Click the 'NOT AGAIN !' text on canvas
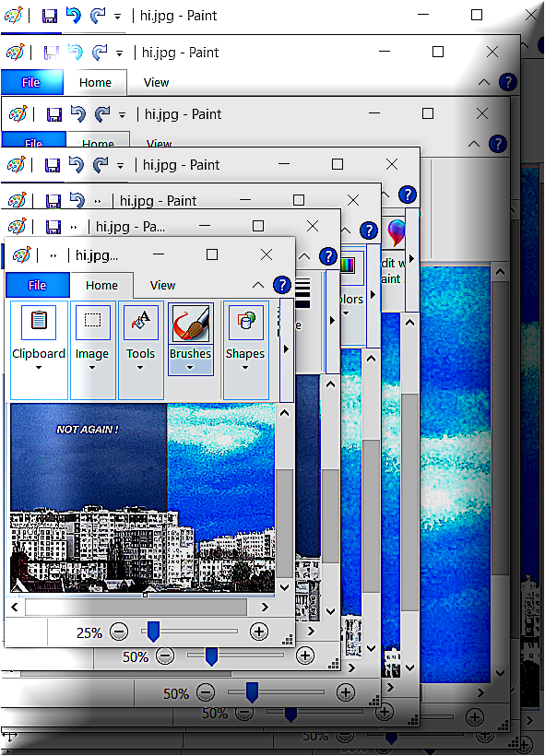This screenshot has height=756, width=545. coord(88,429)
